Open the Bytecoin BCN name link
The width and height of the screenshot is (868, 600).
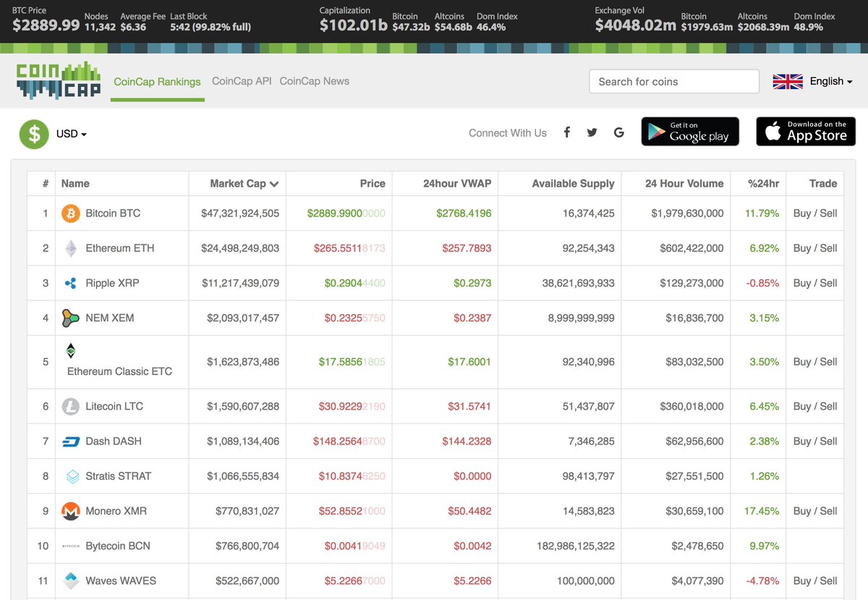(118, 546)
